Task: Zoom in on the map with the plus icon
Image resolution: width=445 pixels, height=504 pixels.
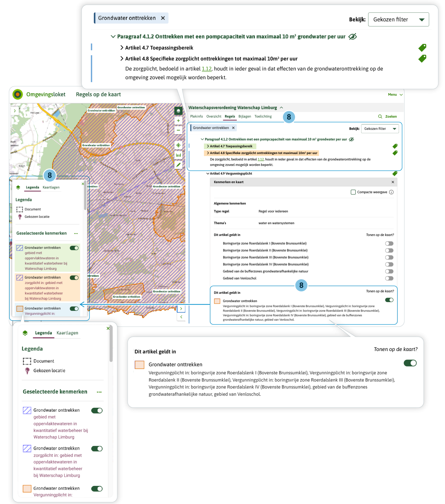Action: (x=178, y=120)
